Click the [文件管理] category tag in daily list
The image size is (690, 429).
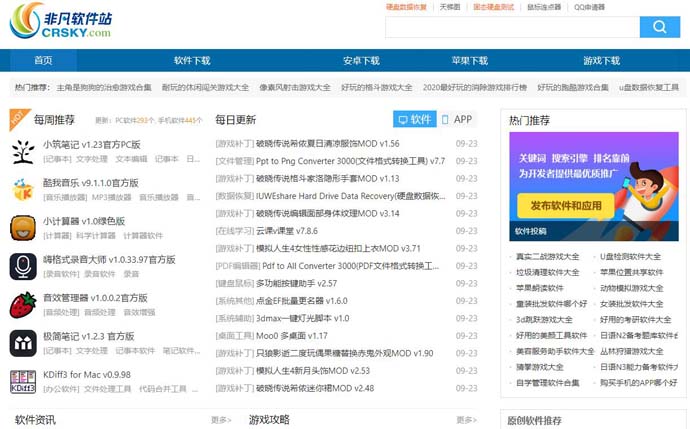pos(235,161)
